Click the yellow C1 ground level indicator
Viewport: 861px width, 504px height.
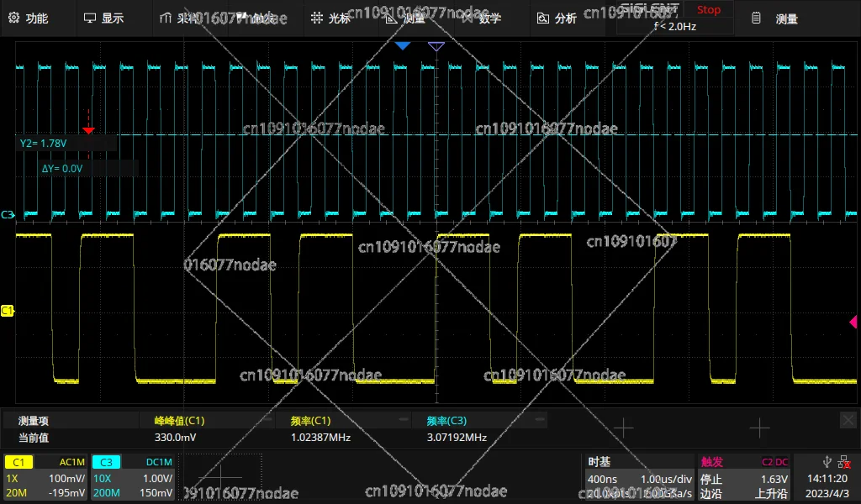point(7,311)
